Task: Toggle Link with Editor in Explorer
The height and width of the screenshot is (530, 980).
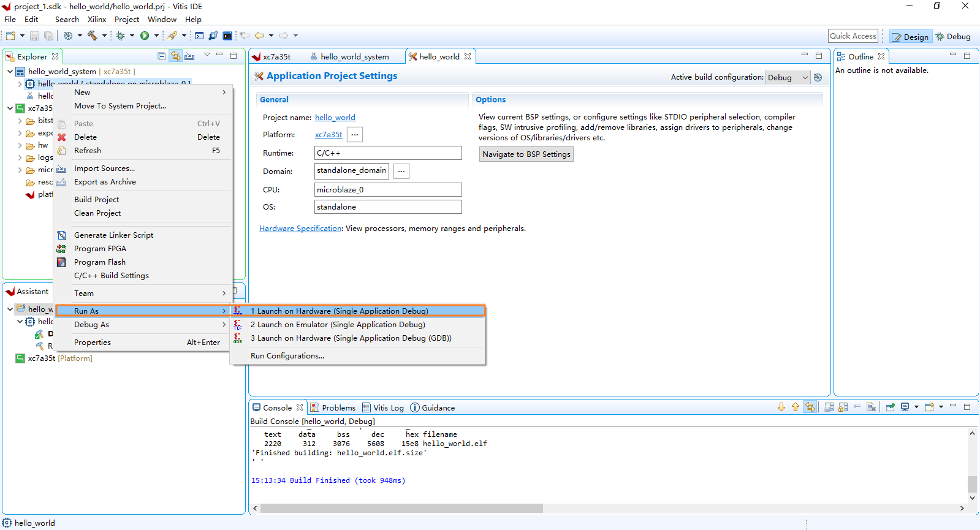Action: (x=176, y=56)
